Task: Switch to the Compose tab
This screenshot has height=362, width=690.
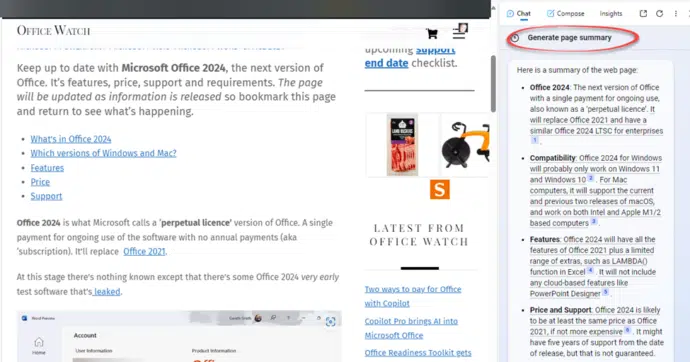Action: [x=565, y=14]
